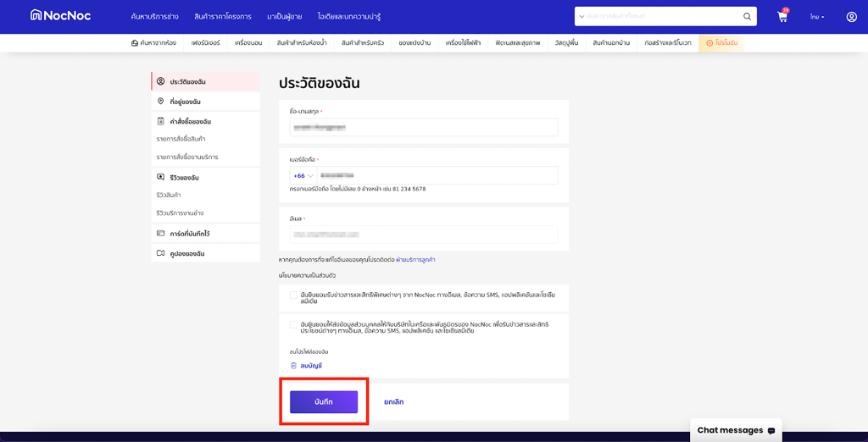Open สินค้าราคาโครงการ in top menu
The width and height of the screenshot is (868, 442).
[223, 17]
